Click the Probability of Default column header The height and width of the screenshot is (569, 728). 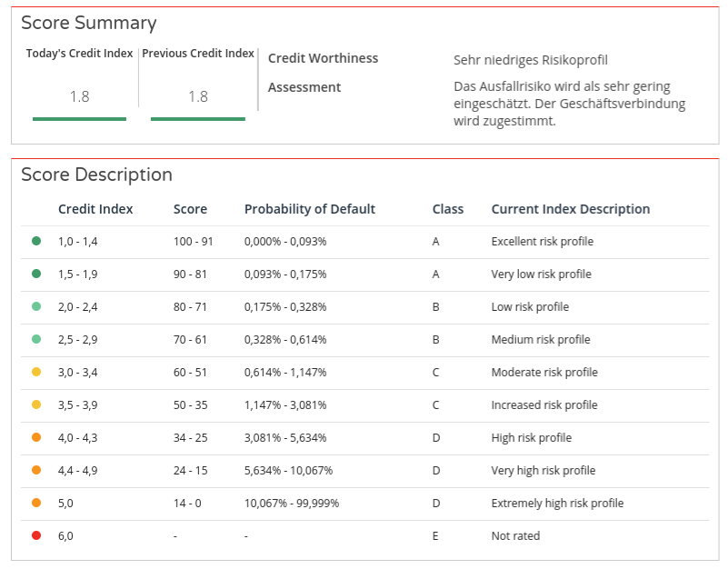309,209
